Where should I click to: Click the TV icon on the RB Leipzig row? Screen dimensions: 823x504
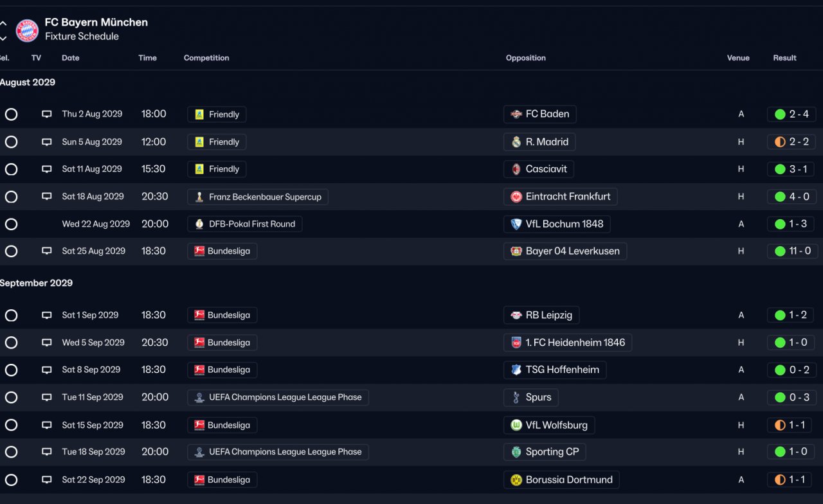pyautogui.click(x=47, y=316)
